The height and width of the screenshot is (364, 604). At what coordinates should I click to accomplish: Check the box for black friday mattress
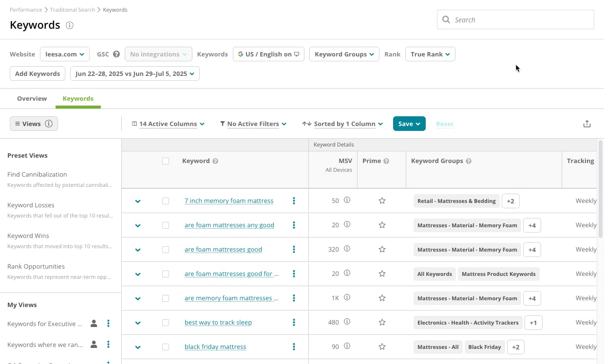coord(166,347)
